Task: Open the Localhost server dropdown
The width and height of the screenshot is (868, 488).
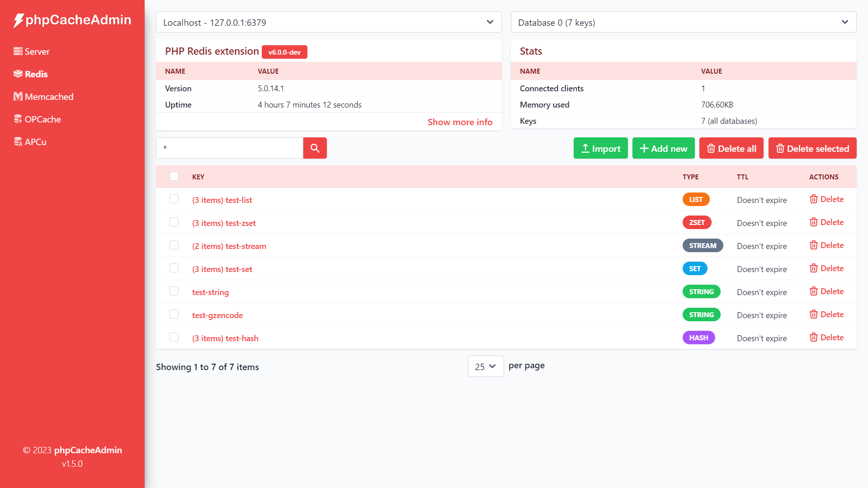Action: click(329, 22)
